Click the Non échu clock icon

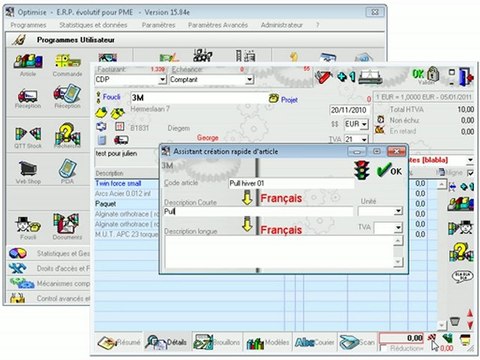click(380, 119)
